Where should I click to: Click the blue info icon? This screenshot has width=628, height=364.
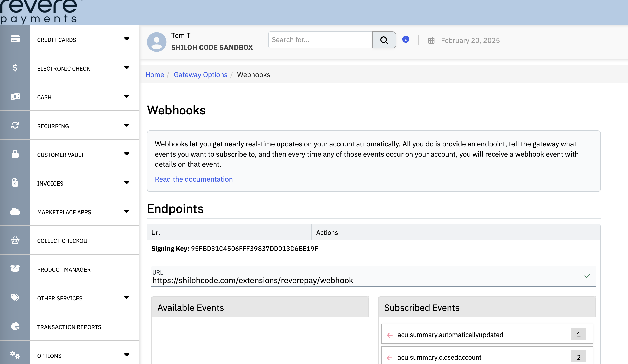click(x=406, y=39)
